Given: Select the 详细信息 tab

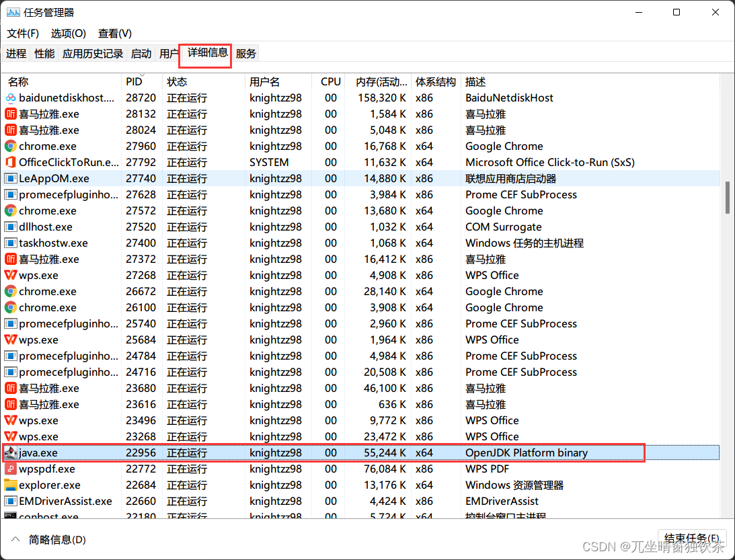Looking at the screenshot, I should pyautogui.click(x=207, y=52).
